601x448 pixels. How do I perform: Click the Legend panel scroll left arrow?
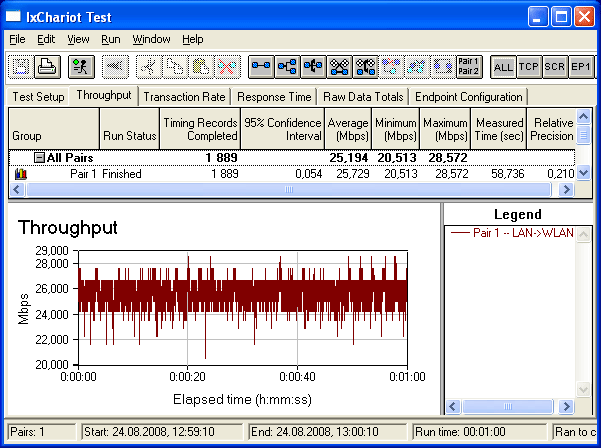[453, 406]
